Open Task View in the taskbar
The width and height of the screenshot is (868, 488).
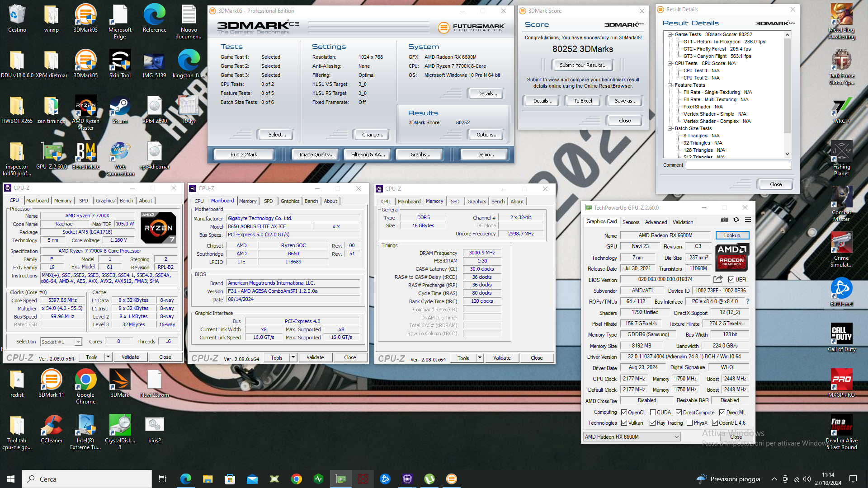click(x=163, y=479)
